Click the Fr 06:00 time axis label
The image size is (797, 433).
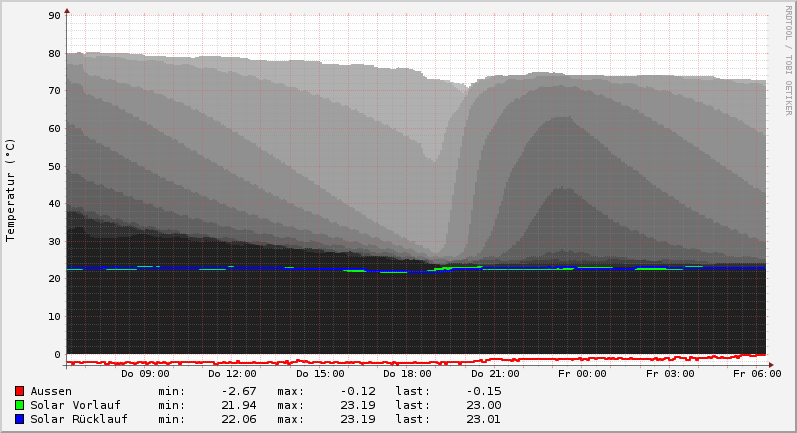(x=757, y=374)
